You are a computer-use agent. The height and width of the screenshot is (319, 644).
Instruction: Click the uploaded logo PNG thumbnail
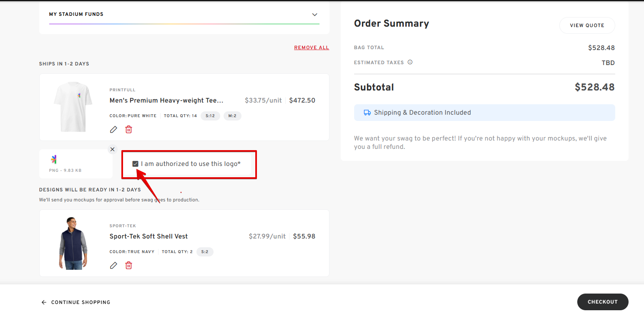54,159
